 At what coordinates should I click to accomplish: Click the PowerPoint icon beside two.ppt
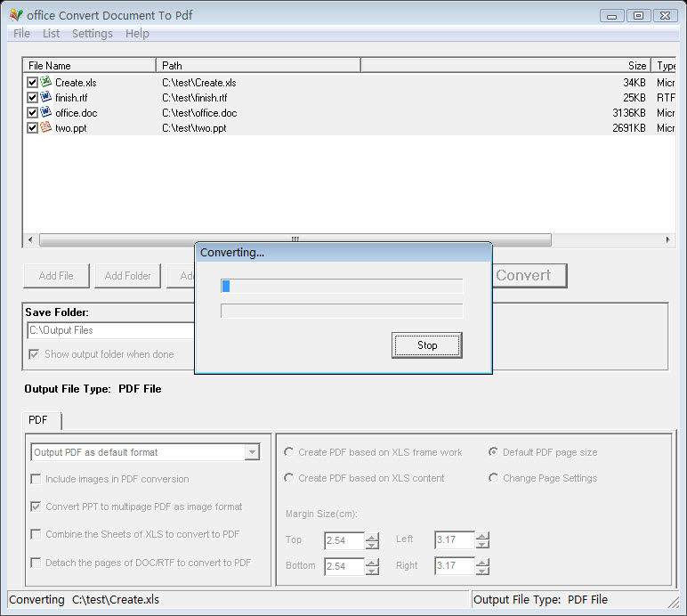[45, 127]
